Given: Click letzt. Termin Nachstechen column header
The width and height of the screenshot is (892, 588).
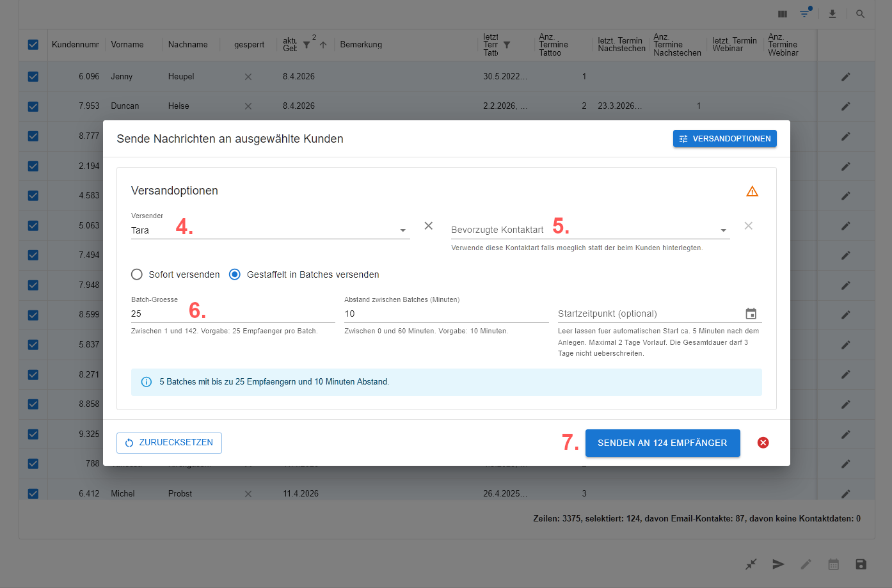Looking at the screenshot, I should click(x=621, y=45).
